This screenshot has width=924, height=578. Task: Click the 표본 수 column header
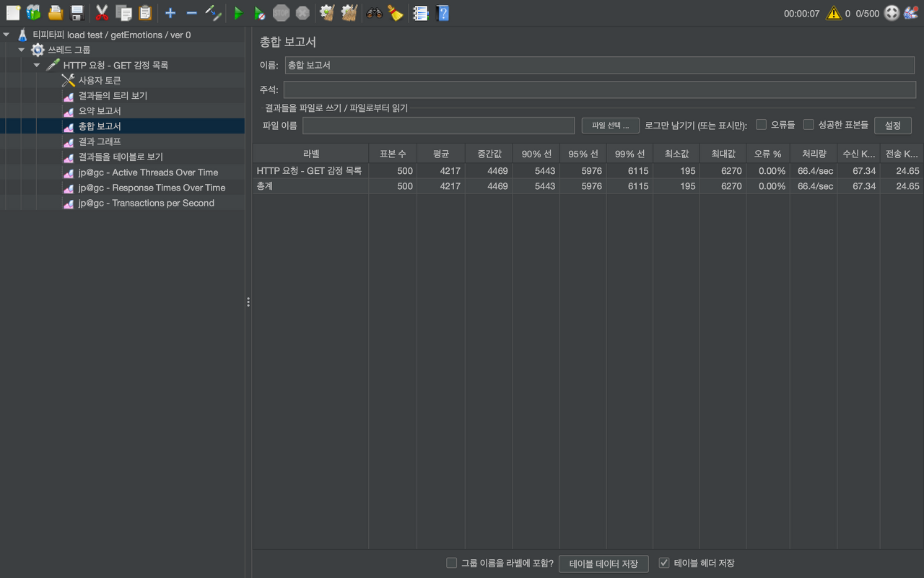tap(393, 154)
